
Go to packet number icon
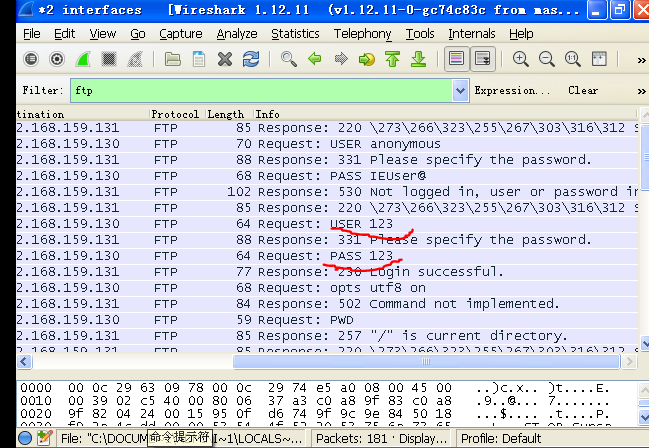click(367, 59)
